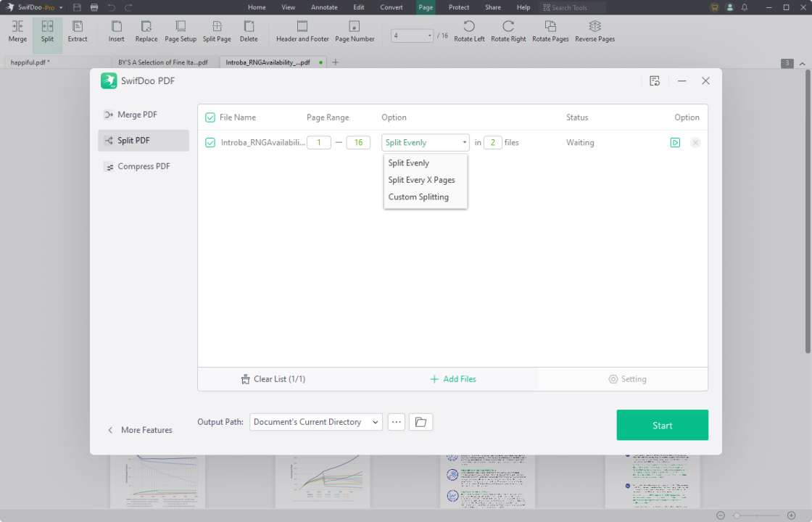The height and width of the screenshot is (522, 812).
Task: Open the Setting button
Action: point(627,379)
